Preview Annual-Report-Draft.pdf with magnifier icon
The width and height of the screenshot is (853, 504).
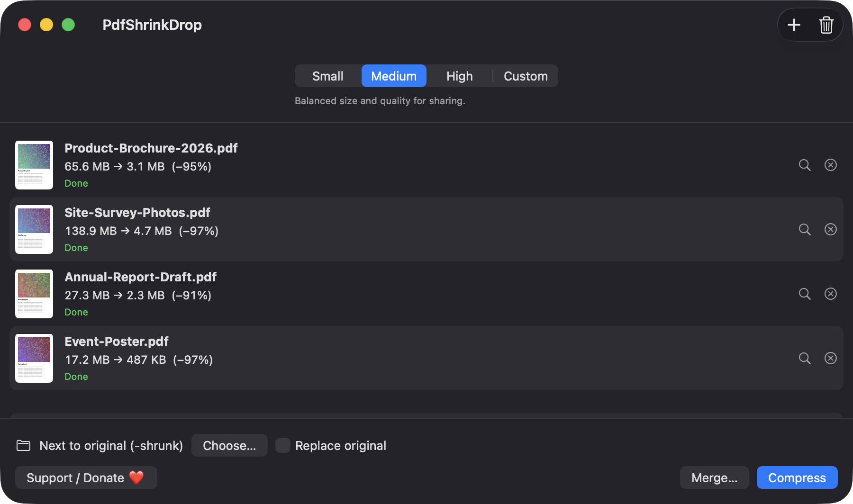pos(805,294)
